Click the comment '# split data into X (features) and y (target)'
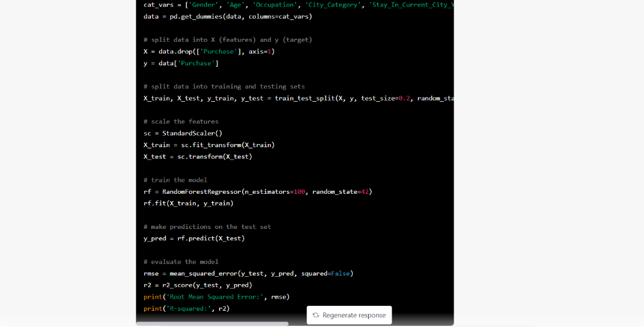 (x=228, y=40)
